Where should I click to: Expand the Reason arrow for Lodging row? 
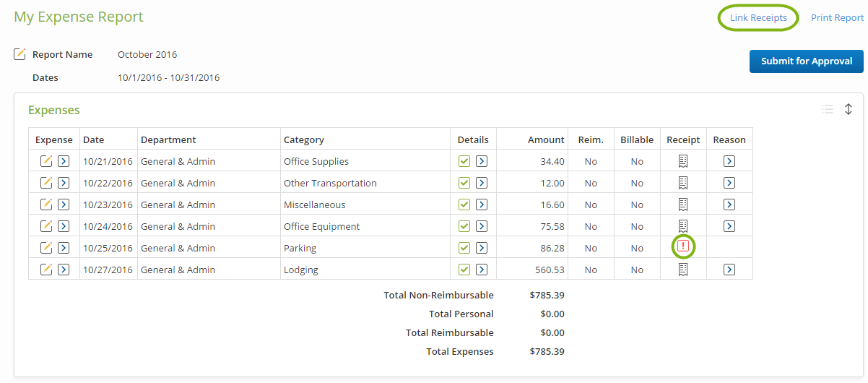point(729,270)
